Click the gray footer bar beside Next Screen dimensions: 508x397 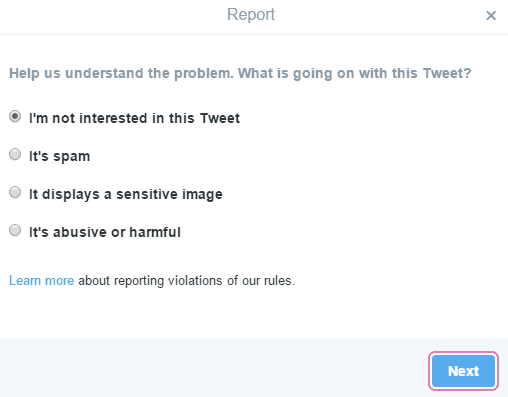point(213,368)
